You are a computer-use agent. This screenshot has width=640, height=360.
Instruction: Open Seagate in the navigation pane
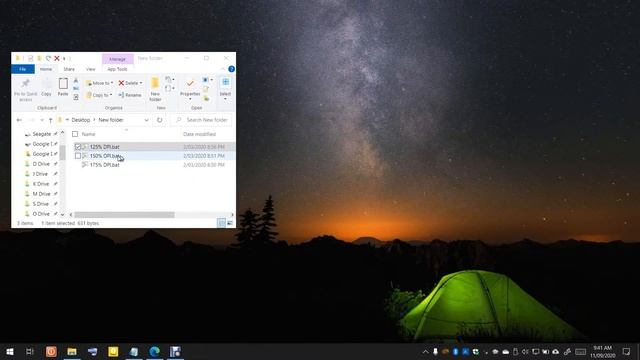click(42, 134)
